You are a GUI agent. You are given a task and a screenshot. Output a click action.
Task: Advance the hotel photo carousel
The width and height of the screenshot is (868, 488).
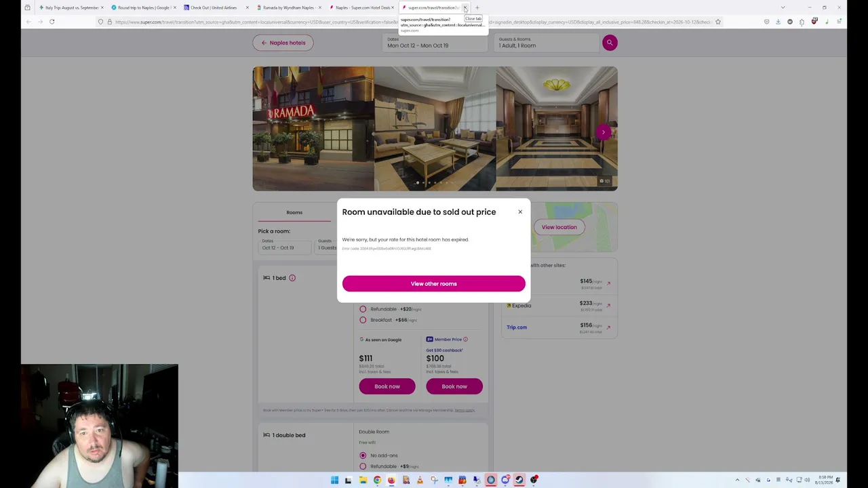pyautogui.click(x=603, y=132)
